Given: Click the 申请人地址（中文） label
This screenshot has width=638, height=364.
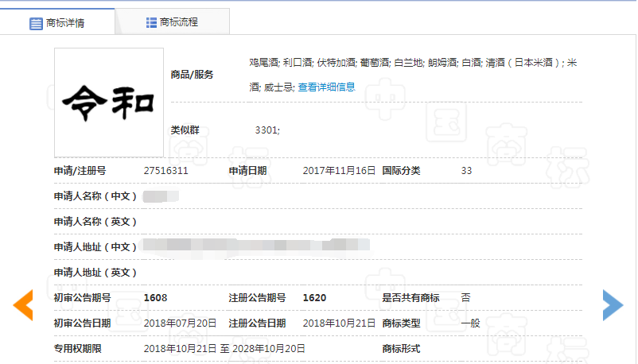Looking at the screenshot, I should (x=95, y=247).
